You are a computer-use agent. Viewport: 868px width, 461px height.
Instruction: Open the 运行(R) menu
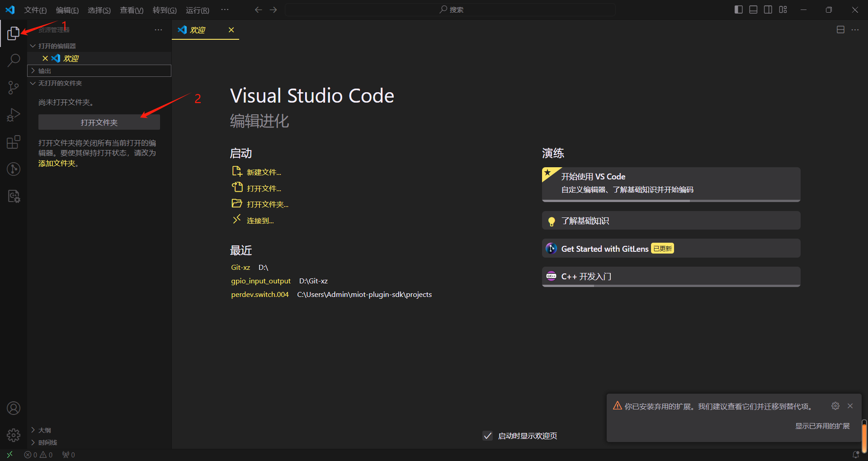[198, 10]
